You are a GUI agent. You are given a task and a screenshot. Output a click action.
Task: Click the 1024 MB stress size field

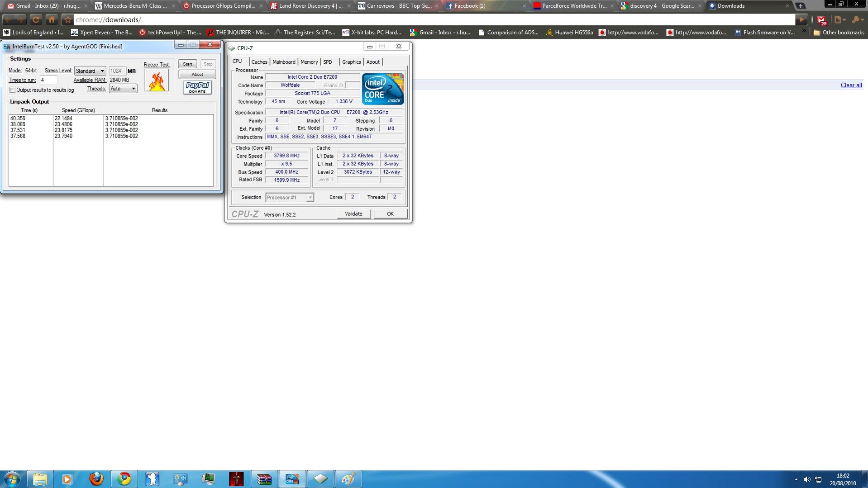click(117, 71)
